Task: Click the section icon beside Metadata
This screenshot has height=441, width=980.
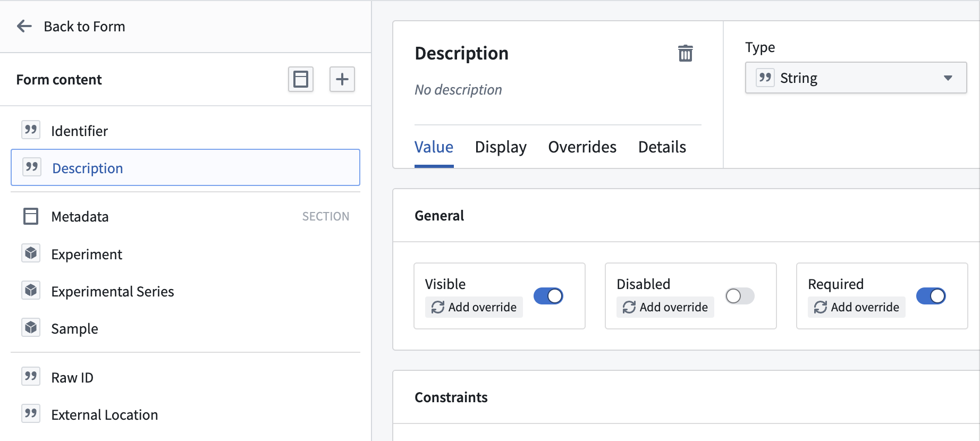Action: [x=31, y=216]
